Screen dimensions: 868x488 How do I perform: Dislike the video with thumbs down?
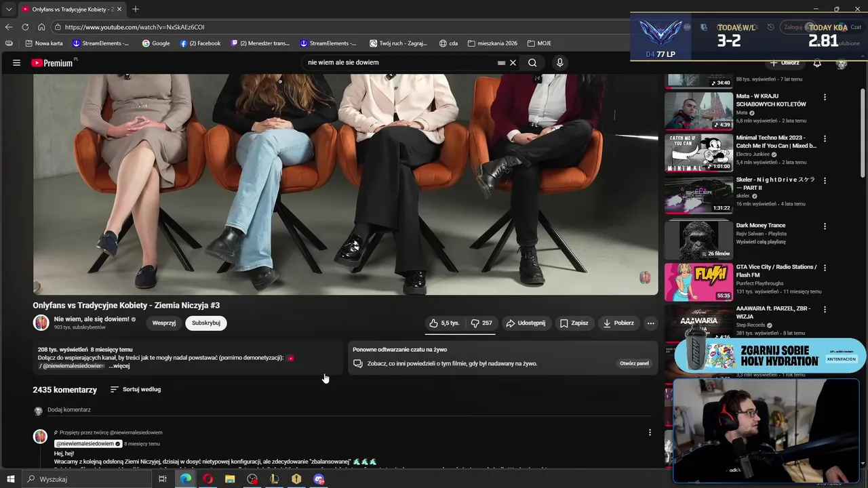(481, 323)
